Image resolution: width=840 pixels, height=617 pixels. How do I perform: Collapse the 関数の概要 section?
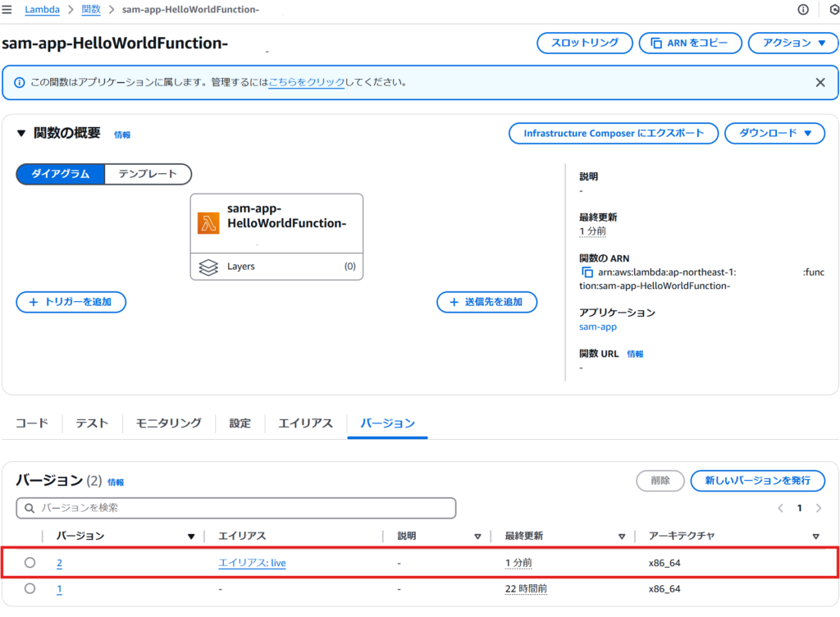[21, 133]
